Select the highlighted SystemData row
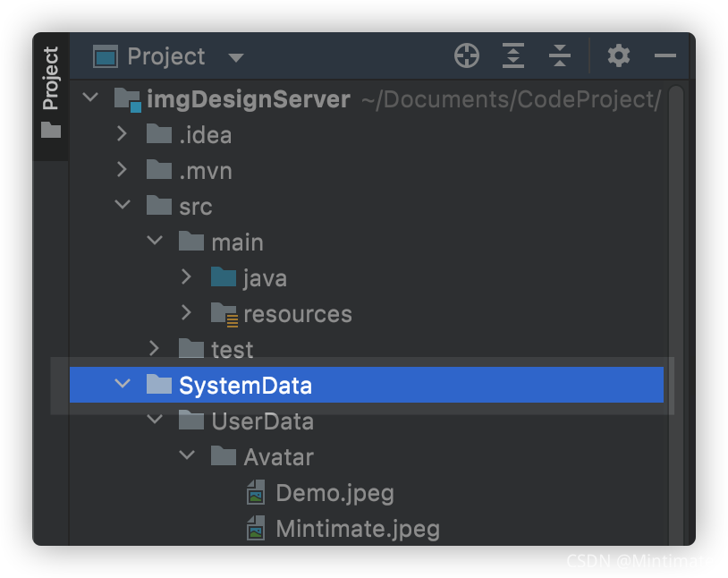The image size is (728, 578). pos(367,385)
